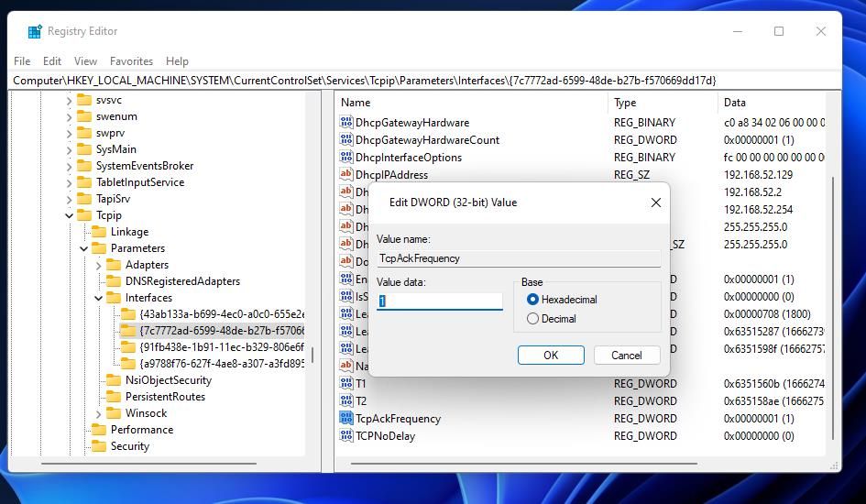Click the Tcpip folder icon in tree
Screen dimensions: 866x504
tap(85, 215)
